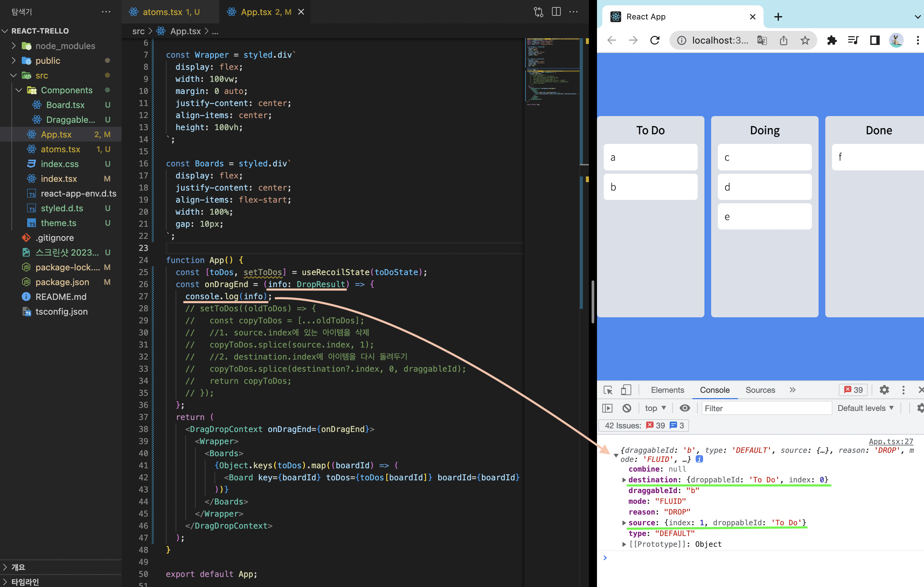Toggle the console sidebar panel
Image resolution: width=924 pixels, height=587 pixels.
pos(607,408)
